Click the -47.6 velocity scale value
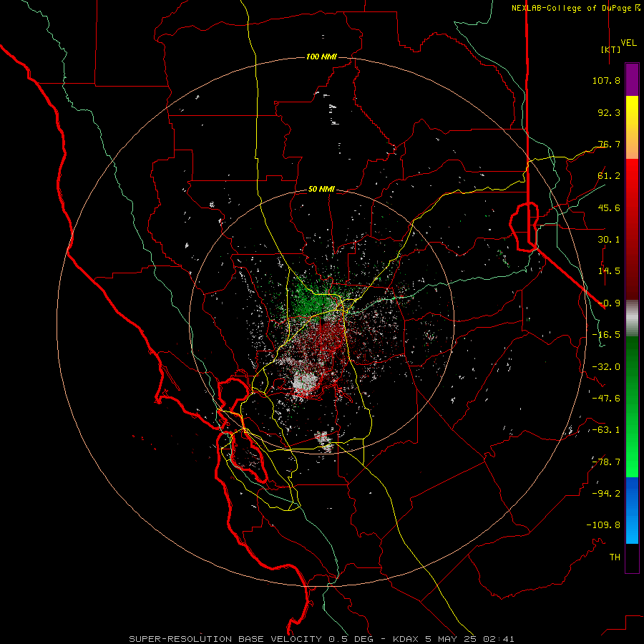Viewport: 644px width, 644px height. click(606, 399)
